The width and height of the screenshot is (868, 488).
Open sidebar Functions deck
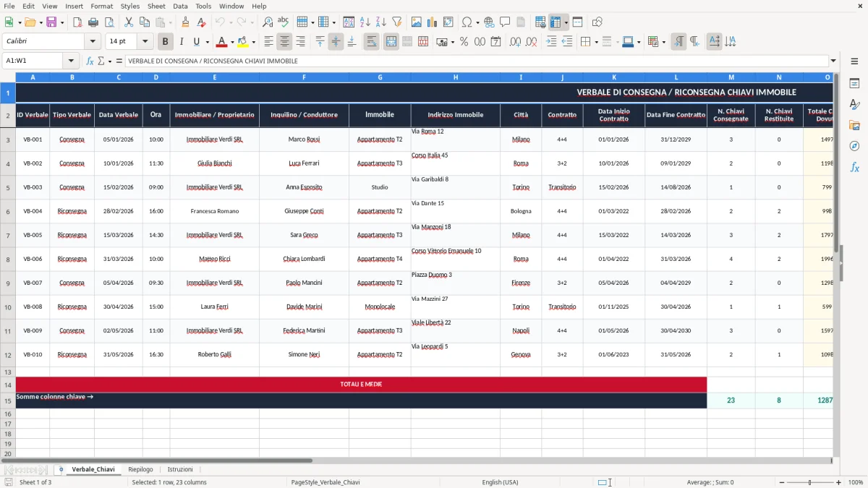[x=854, y=167]
